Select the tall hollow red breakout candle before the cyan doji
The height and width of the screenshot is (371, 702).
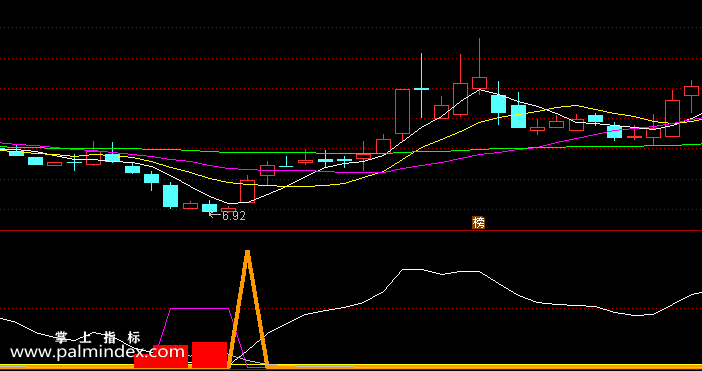pos(402,111)
